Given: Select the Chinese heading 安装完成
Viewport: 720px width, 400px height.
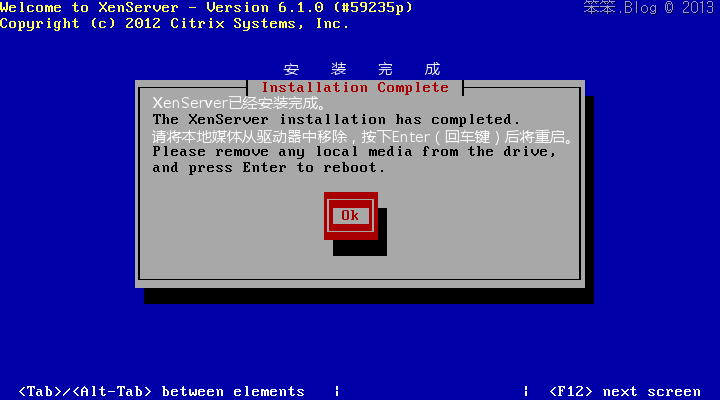Looking at the screenshot, I should (x=362, y=69).
